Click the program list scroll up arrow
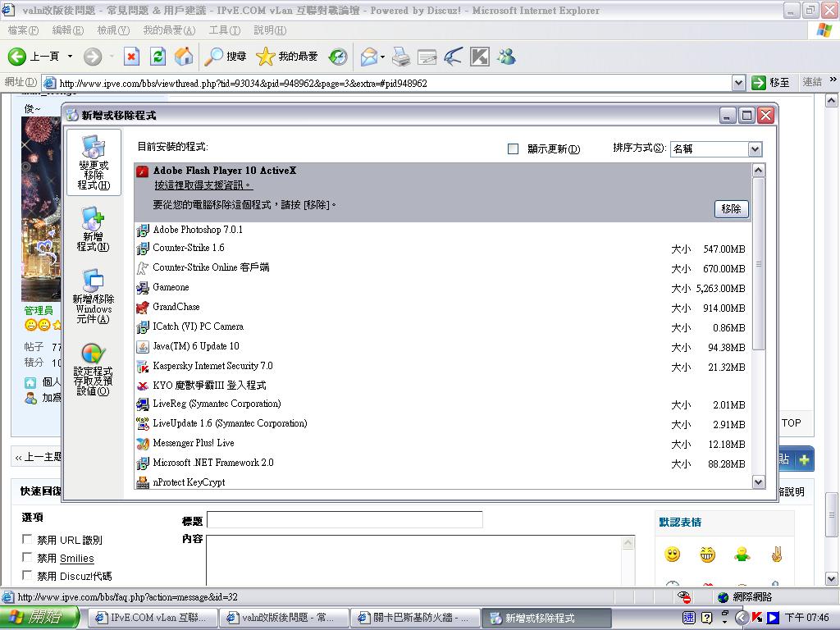Screen dimensions: 840x630 point(758,171)
